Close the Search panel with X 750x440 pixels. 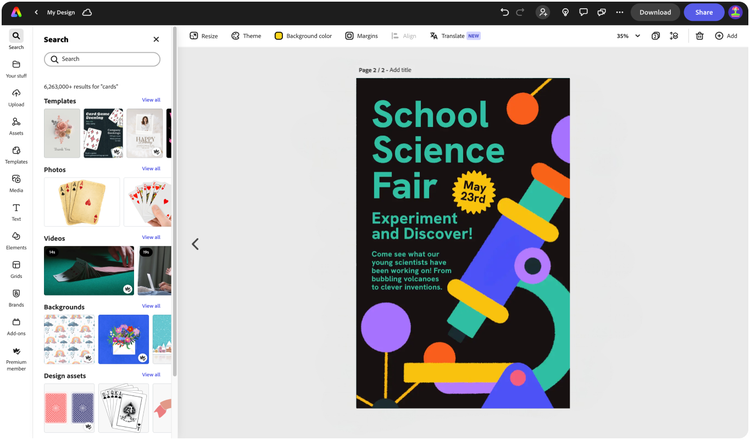click(156, 40)
